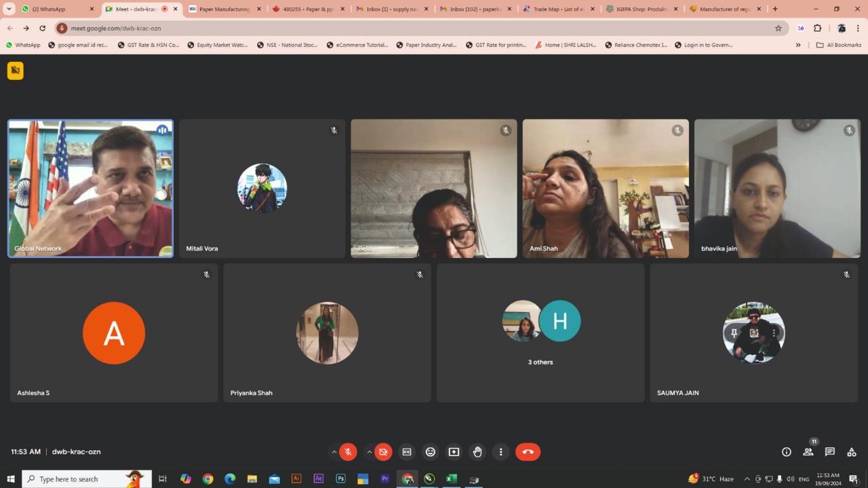Screen dimensions: 868x488
Task: Turn on the microphone in Meet
Action: [348, 452]
